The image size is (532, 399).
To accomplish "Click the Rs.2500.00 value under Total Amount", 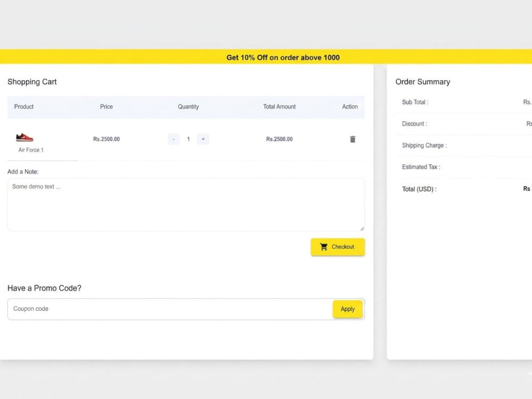I will click(x=279, y=139).
